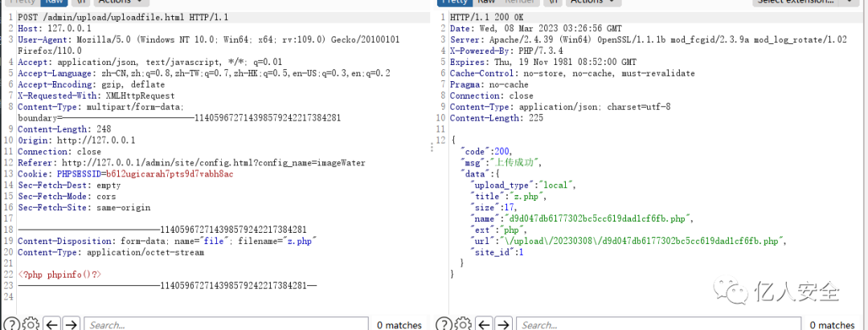Go to next match in request pane
Screen dimensions: 868x330
[71, 324]
